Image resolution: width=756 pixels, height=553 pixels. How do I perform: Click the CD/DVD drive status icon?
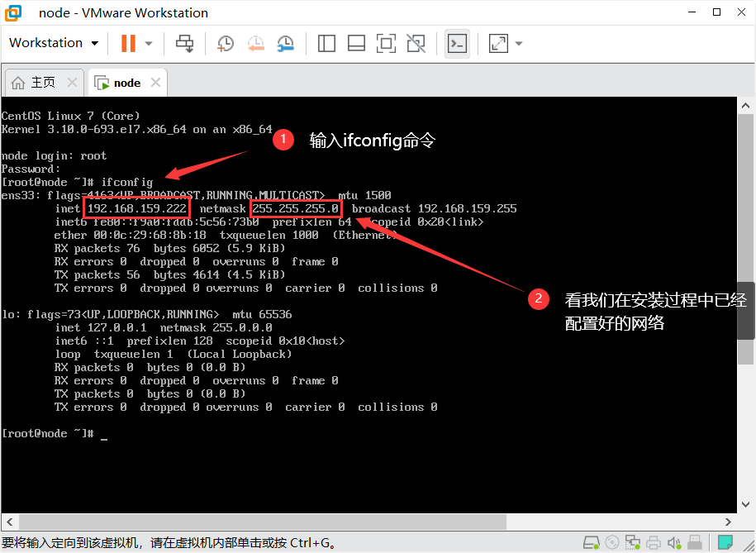click(612, 543)
